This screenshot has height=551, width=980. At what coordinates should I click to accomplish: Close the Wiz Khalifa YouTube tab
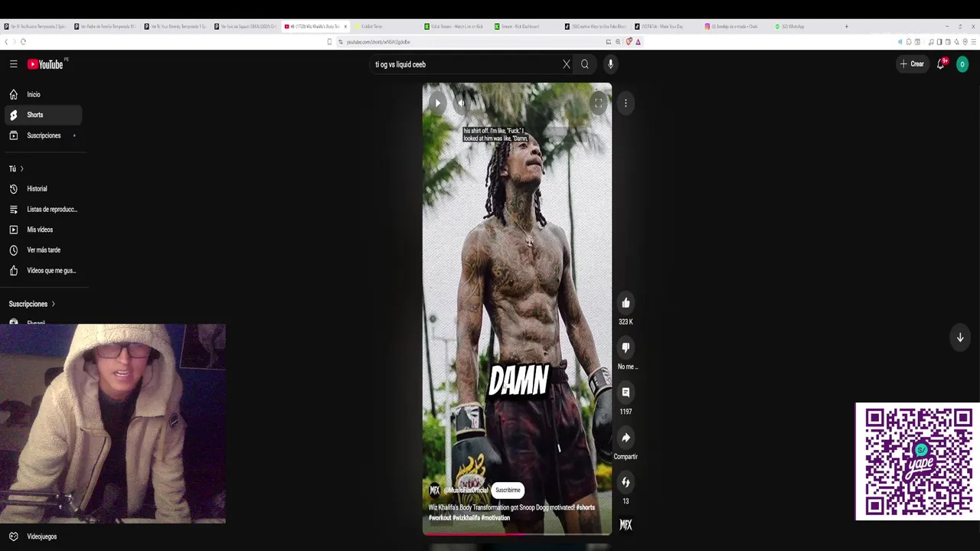coord(345,26)
